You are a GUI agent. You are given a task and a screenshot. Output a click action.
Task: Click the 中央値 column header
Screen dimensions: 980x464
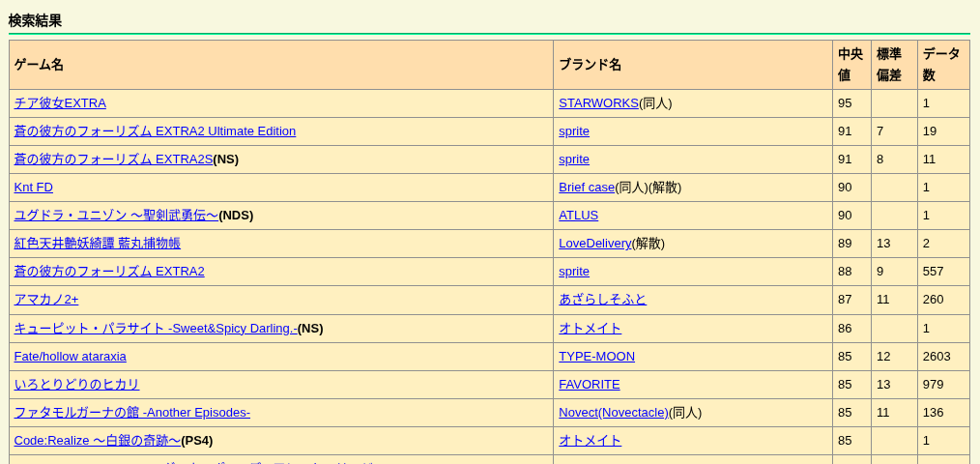coord(850,65)
